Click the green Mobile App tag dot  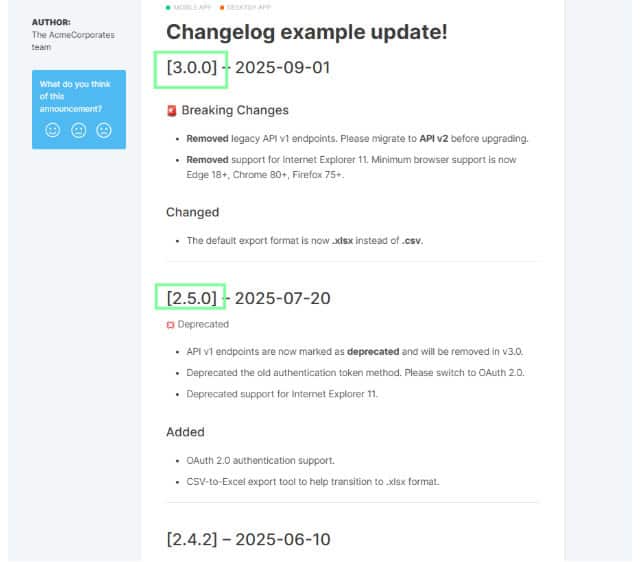click(x=168, y=7)
